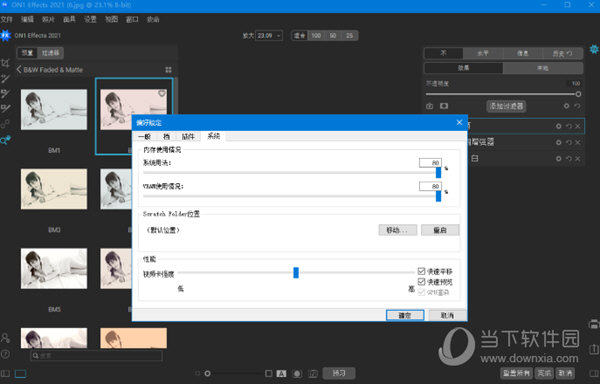Open the zoom percentage 23.09 dropdown
Screen dimensions: 600x384
(269, 36)
